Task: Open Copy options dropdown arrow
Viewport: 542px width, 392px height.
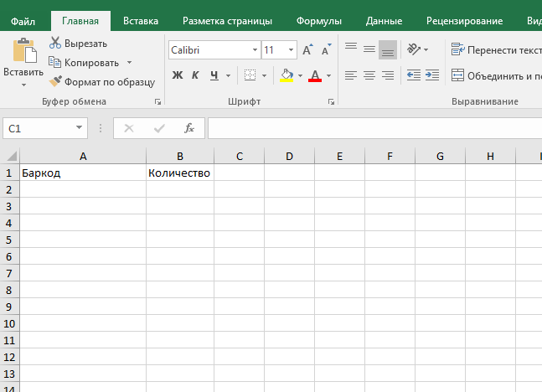Action: 129,63
